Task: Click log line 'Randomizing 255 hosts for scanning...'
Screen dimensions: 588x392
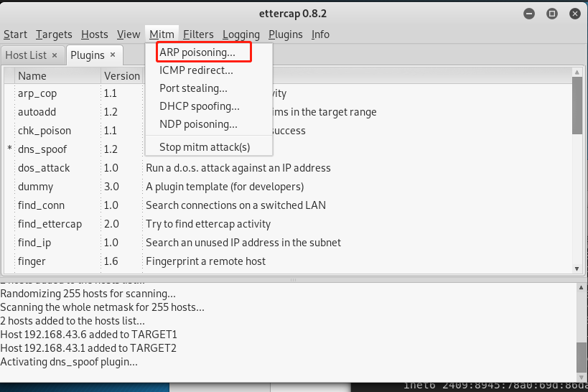Action: [88, 294]
